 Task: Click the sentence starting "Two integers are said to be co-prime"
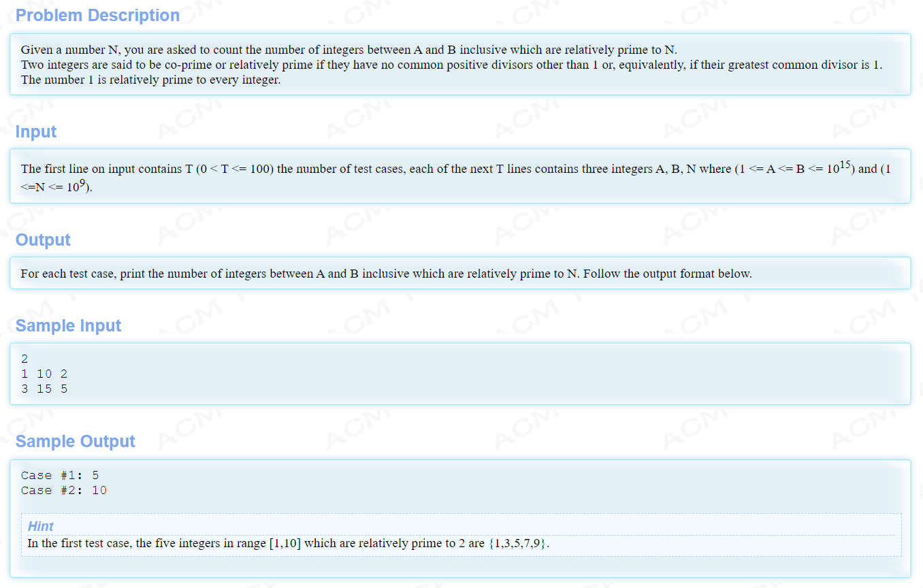451,65
